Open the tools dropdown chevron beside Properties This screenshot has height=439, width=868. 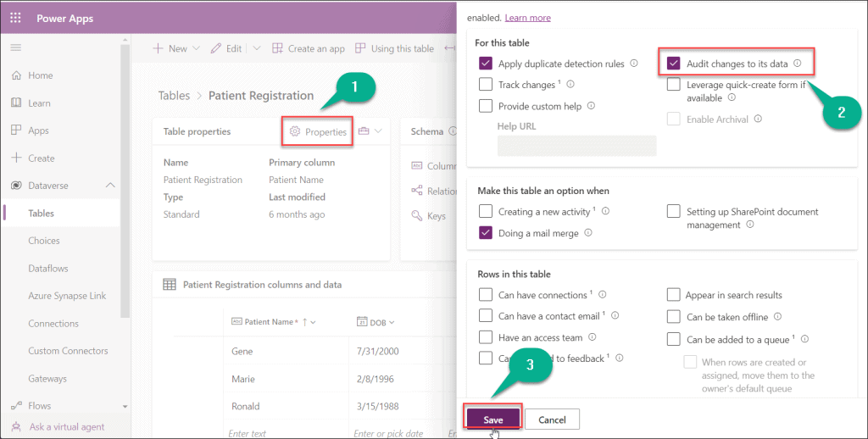pyautogui.click(x=378, y=131)
